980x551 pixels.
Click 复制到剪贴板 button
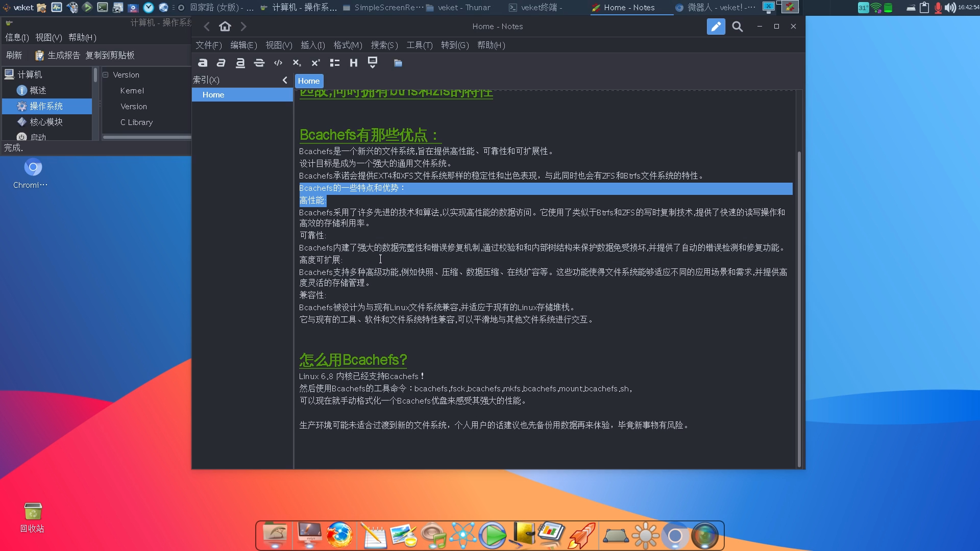[x=110, y=56]
